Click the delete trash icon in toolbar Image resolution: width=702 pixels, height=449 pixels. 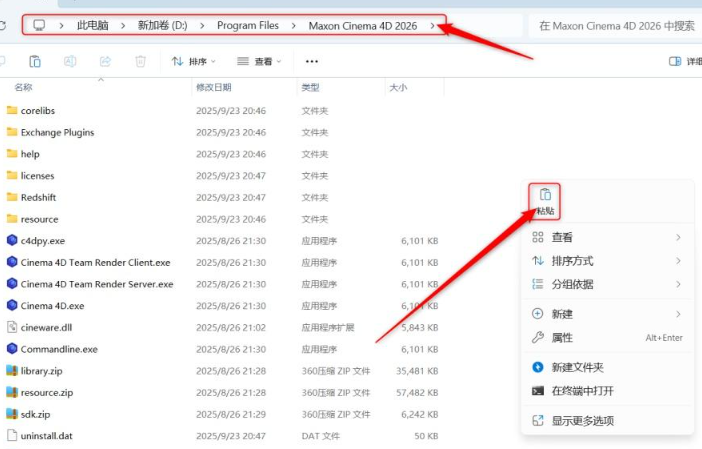click(141, 61)
